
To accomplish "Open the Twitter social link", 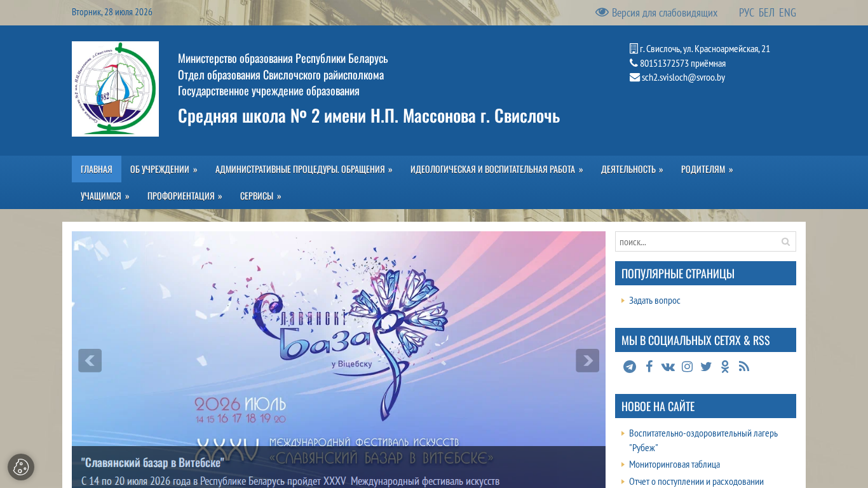I will point(706,367).
